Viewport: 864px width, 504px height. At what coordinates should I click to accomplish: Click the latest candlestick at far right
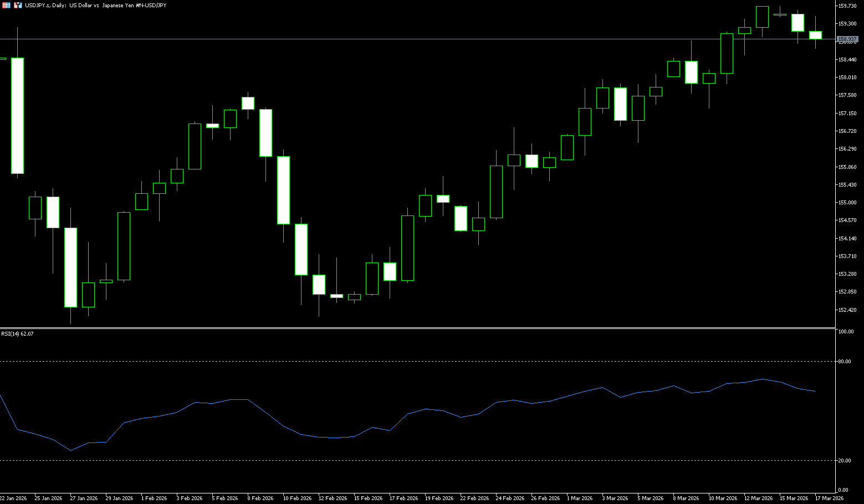815,35
